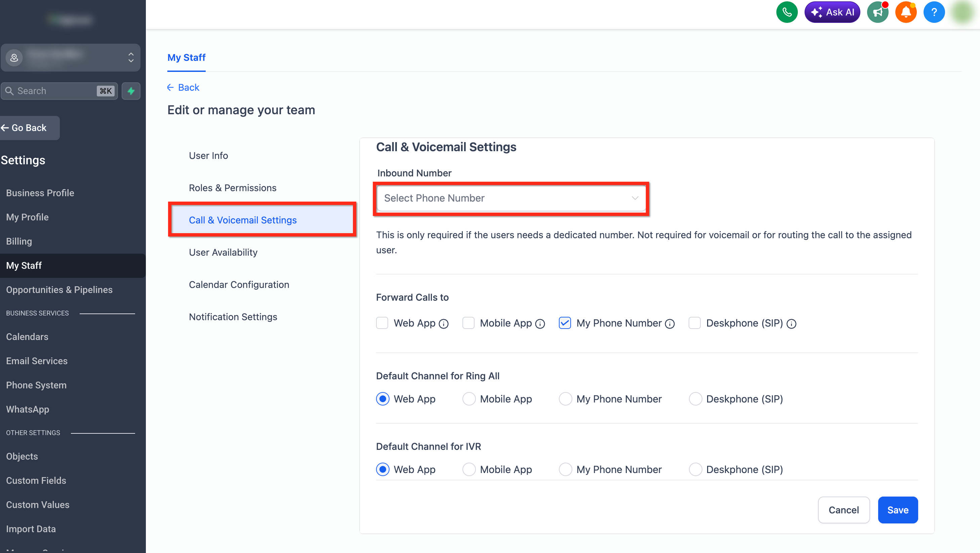Image resolution: width=980 pixels, height=553 pixels.
Task: Click the user avatar in the top right
Action: [x=963, y=12]
